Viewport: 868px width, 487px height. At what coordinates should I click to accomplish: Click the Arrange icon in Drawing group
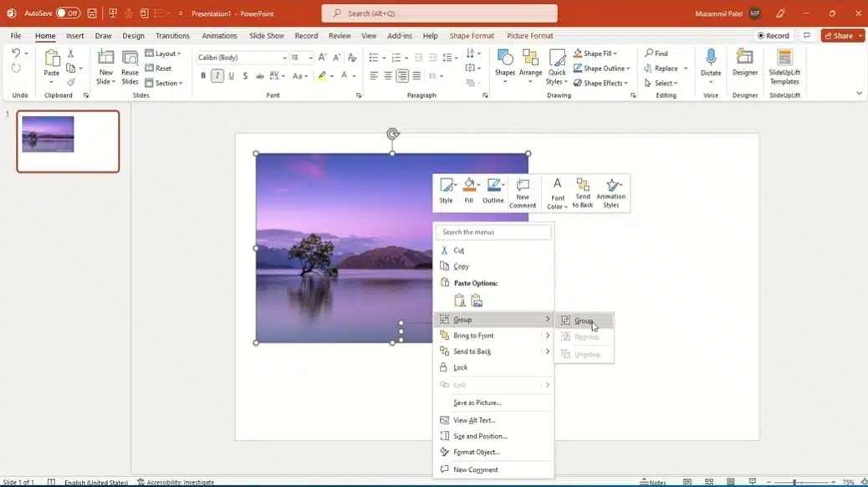(x=530, y=59)
